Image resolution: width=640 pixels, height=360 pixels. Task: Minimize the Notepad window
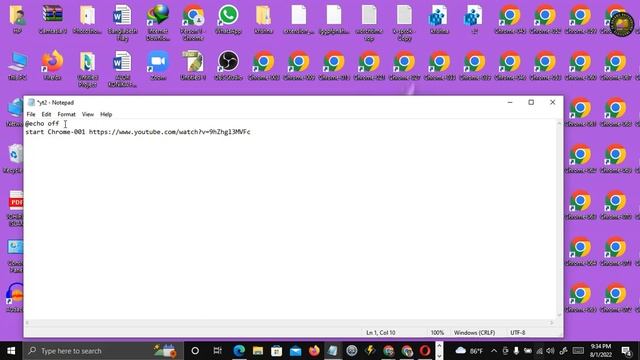click(510, 102)
